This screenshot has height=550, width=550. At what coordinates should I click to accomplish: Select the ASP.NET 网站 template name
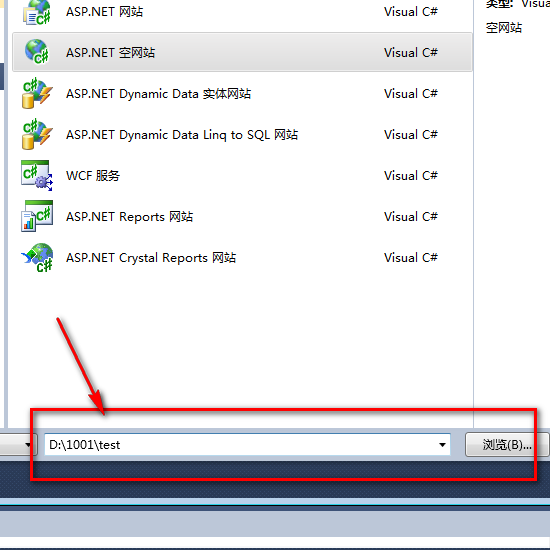pyautogui.click(x=105, y=12)
